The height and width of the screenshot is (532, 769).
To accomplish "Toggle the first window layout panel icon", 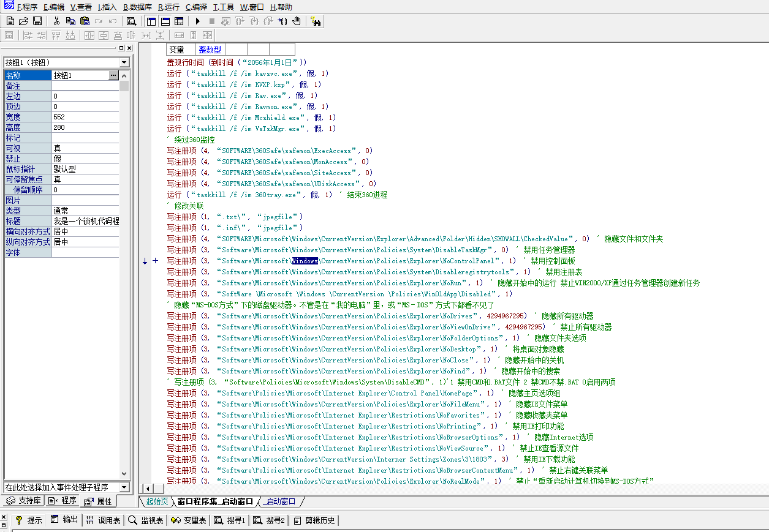I will coord(151,21).
